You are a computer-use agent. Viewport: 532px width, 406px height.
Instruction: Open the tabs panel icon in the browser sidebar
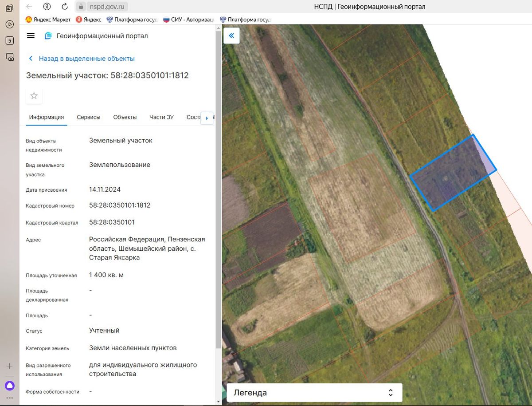coord(9,8)
